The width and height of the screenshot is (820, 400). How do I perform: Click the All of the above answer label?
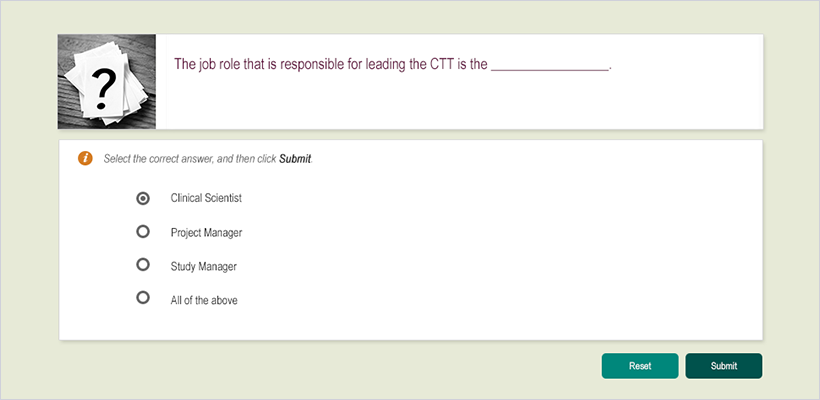coord(204,300)
